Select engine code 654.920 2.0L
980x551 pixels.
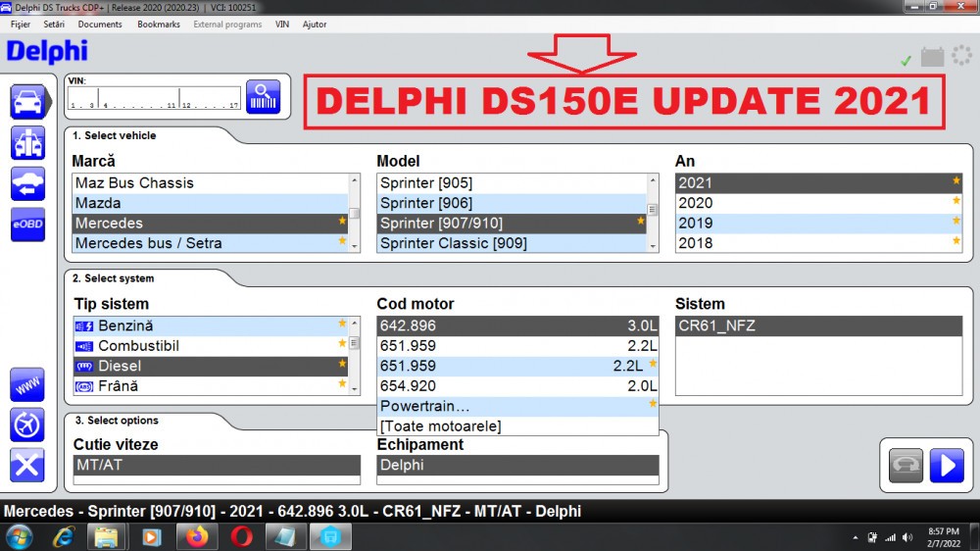(x=518, y=386)
